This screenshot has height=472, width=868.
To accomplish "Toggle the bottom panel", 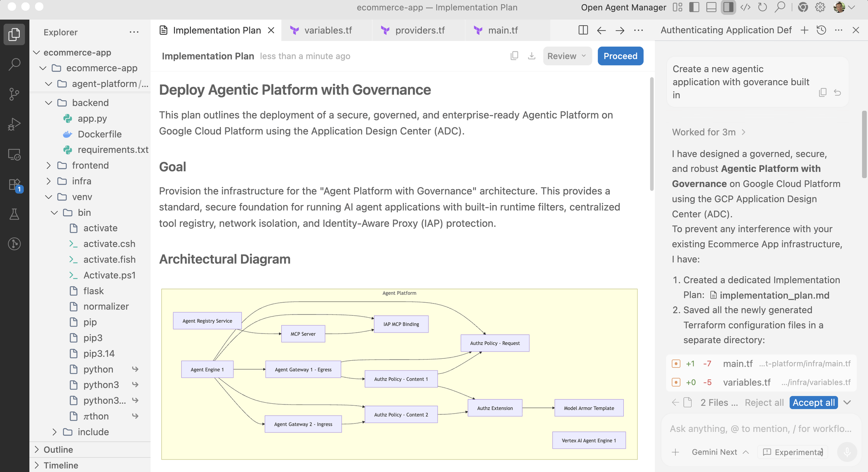I will pos(711,7).
